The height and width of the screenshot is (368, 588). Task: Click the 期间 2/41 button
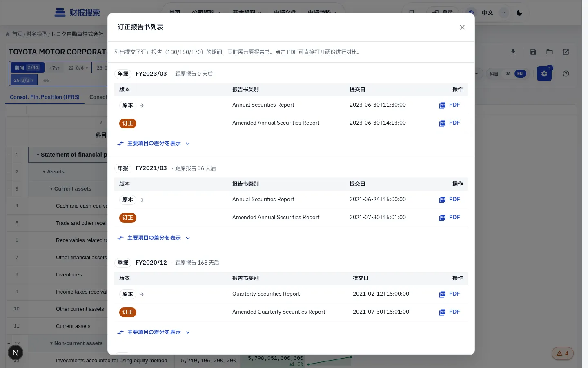coord(27,68)
